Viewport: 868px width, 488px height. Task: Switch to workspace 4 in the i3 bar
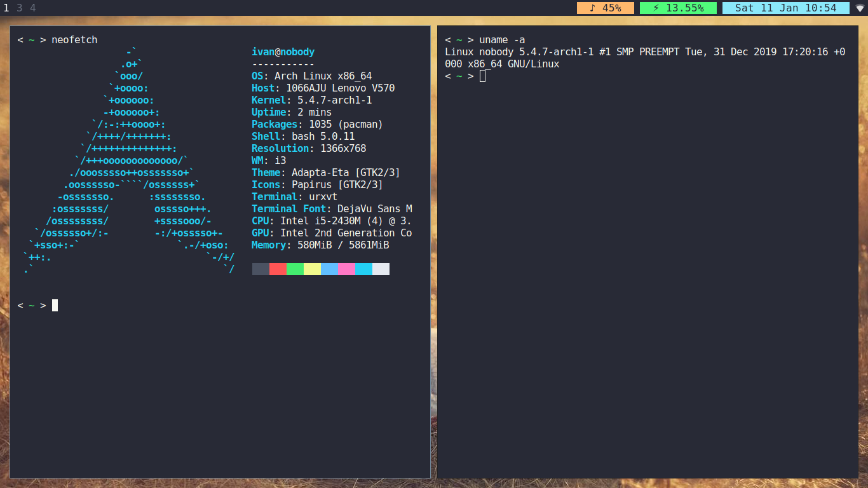pos(32,8)
